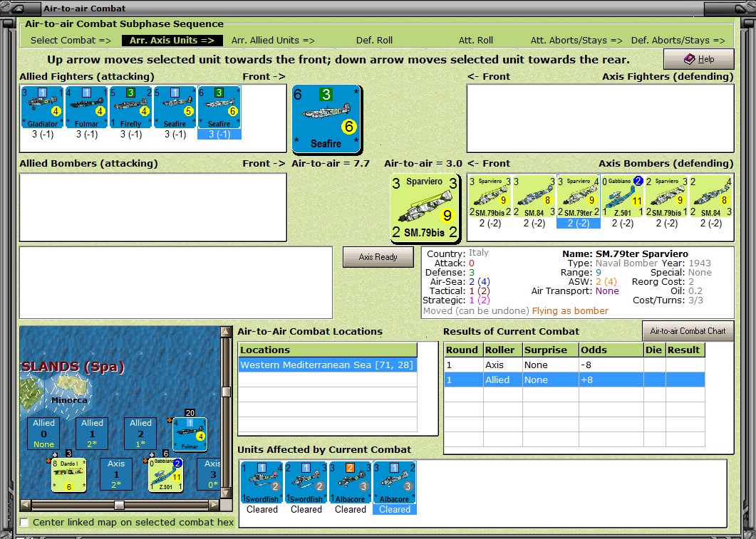Go to the Def. Roll subphase
The height and width of the screenshot is (539, 756).
pyautogui.click(x=374, y=41)
